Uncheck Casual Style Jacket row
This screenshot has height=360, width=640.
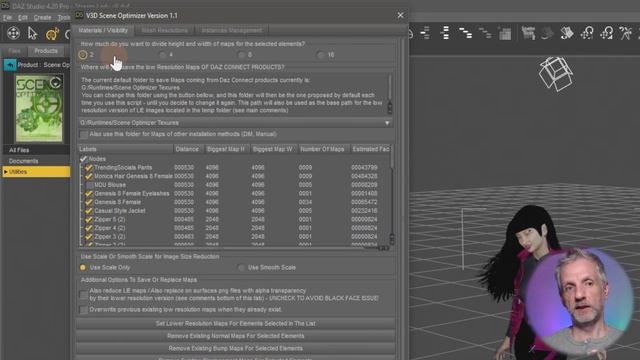pos(89,211)
